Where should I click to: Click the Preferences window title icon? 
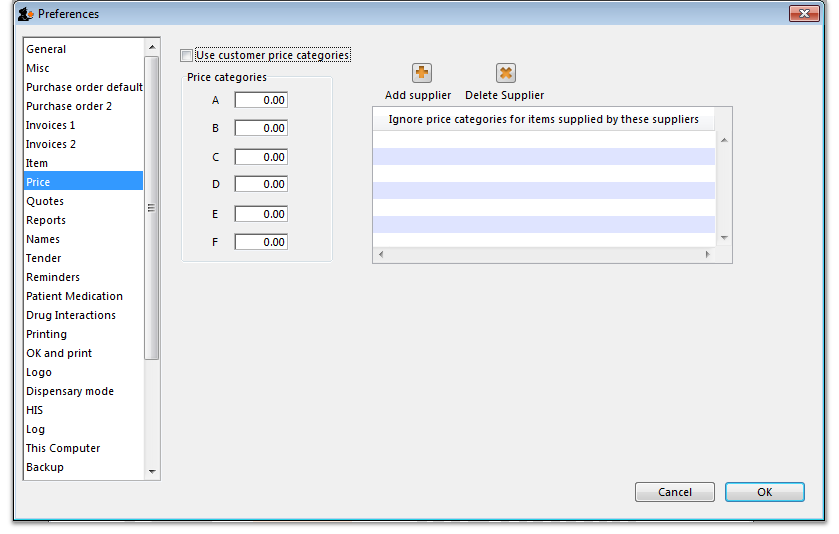tap(26, 14)
